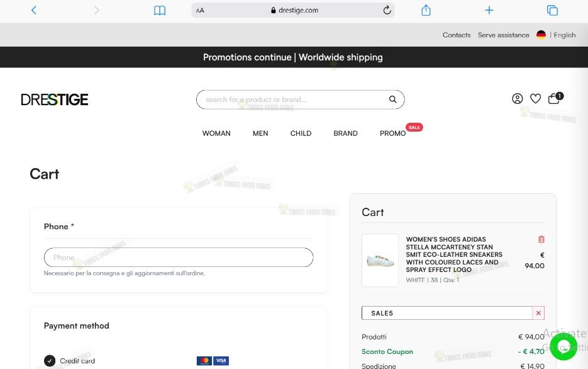Remove the item with the trash icon
588x369 pixels.
coord(541,239)
